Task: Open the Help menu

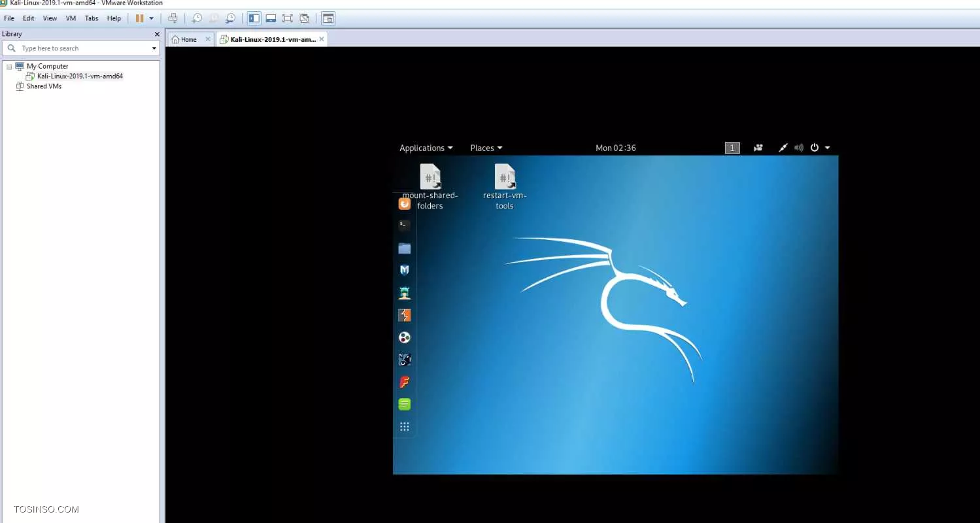Action: point(114,18)
